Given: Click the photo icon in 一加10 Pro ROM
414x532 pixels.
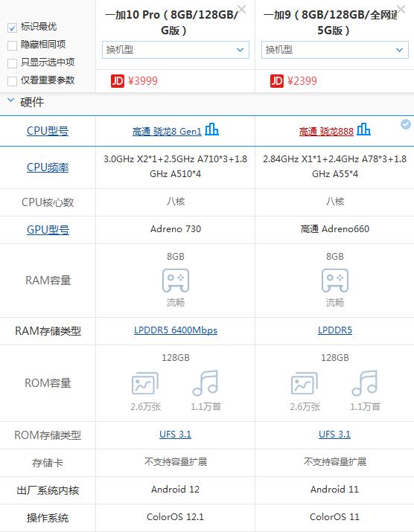Looking at the screenshot, I should (x=145, y=383).
